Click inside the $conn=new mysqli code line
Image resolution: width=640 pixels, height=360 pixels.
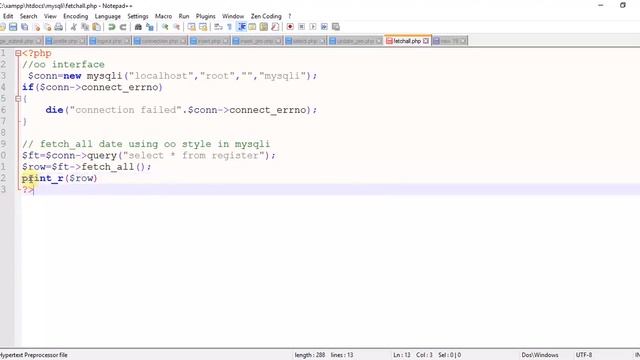point(172,76)
